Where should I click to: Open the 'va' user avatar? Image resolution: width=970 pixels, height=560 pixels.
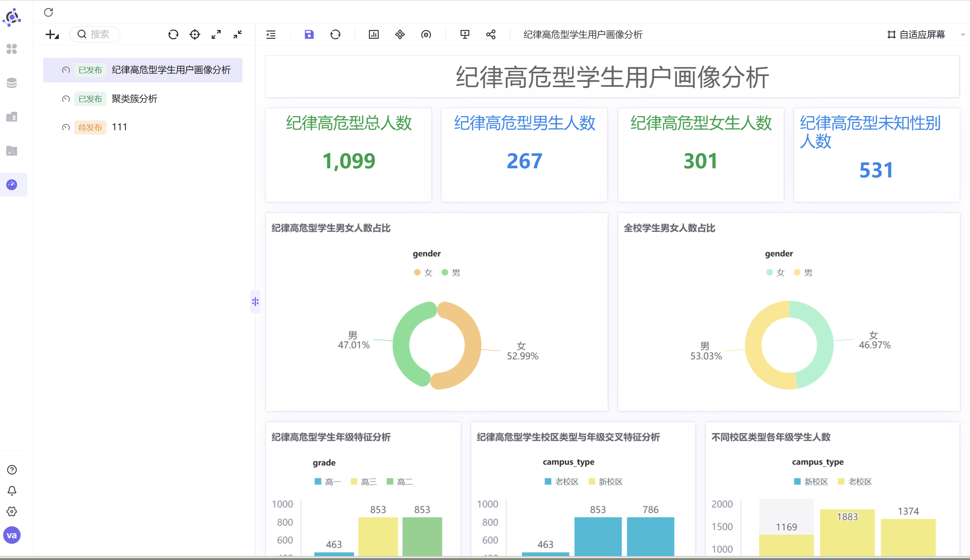coord(12,535)
